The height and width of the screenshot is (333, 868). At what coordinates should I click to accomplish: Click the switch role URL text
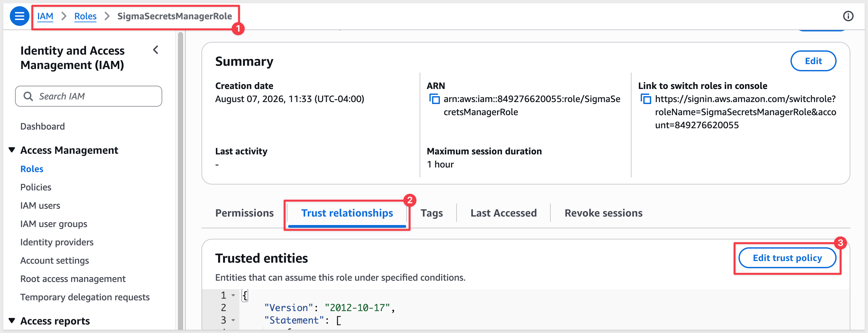(x=745, y=112)
